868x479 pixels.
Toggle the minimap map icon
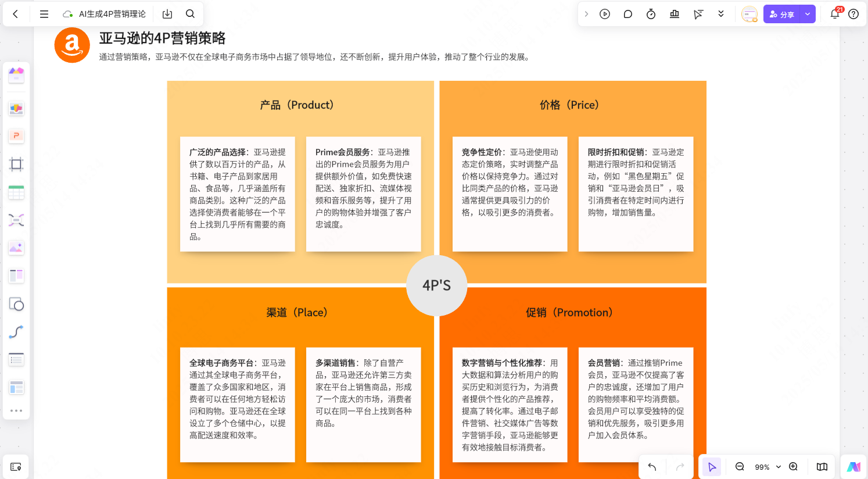click(822, 467)
